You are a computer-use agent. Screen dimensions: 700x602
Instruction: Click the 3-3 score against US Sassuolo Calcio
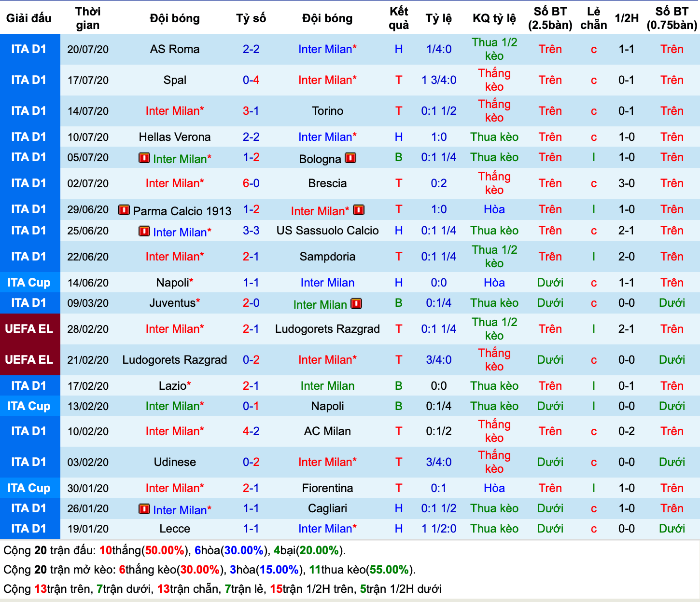251,231
